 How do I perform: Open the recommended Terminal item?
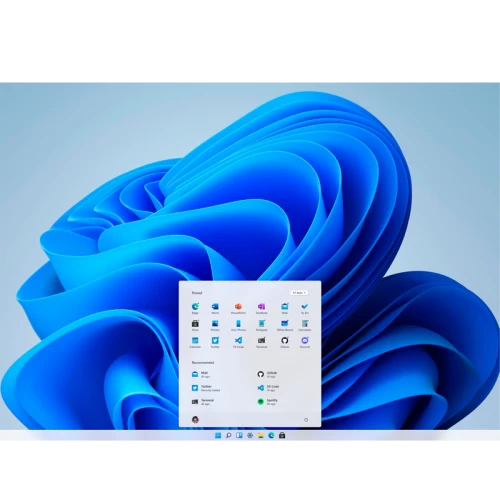pos(203,402)
